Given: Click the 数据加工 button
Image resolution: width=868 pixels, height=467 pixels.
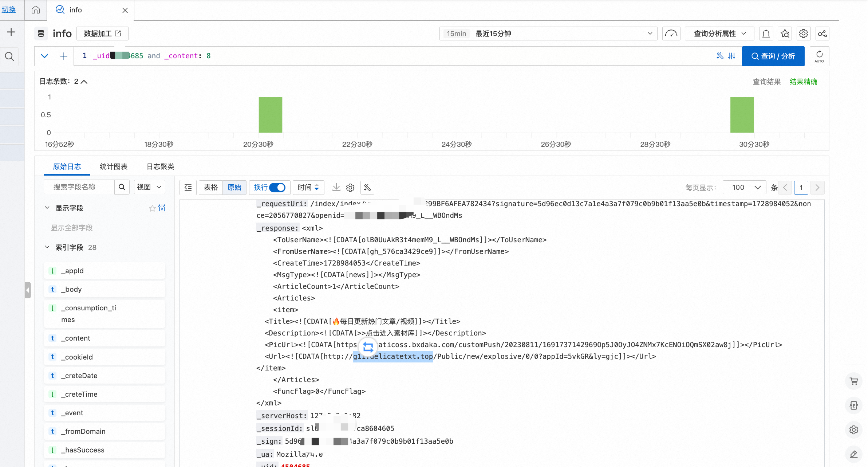Looking at the screenshot, I should (x=102, y=34).
